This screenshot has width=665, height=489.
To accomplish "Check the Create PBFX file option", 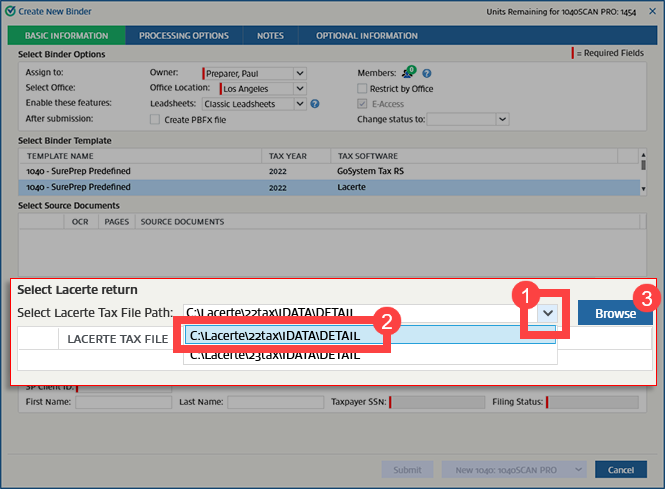I will 154,119.
